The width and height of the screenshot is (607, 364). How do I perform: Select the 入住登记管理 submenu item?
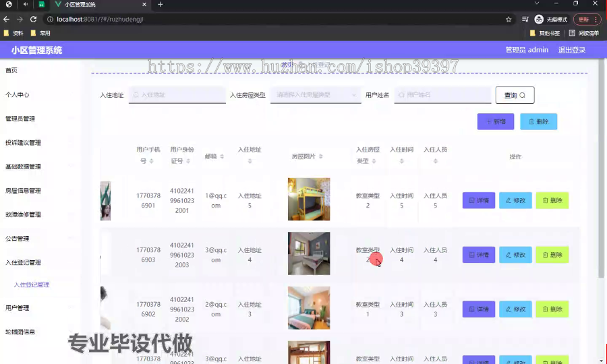click(x=32, y=284)
